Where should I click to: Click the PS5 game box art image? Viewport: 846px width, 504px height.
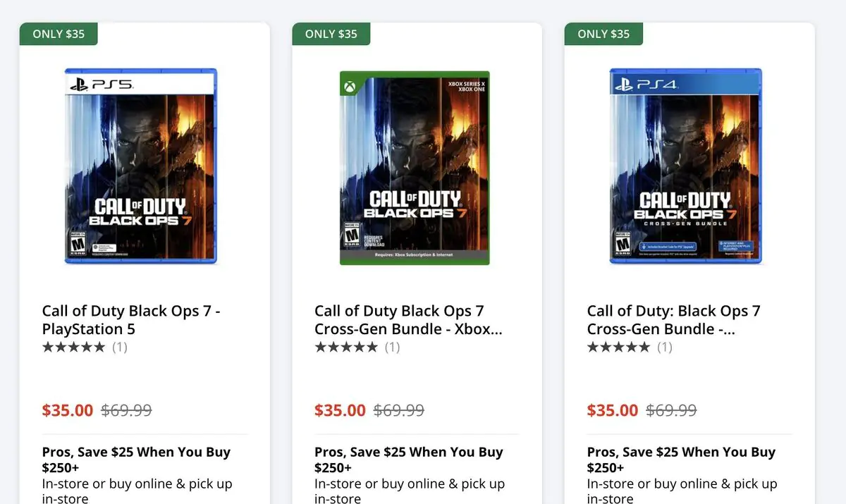coord(140,166)
